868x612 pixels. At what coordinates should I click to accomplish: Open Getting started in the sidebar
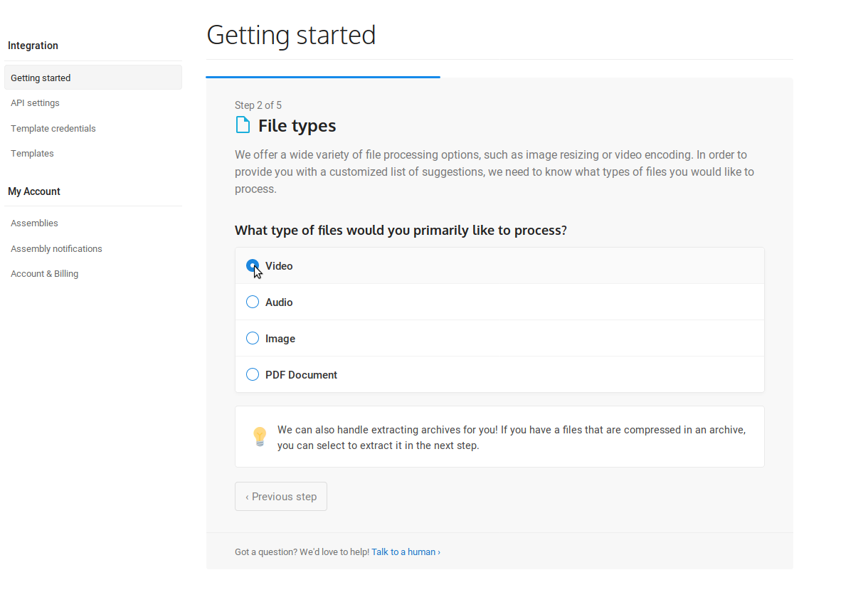(41, 78)
